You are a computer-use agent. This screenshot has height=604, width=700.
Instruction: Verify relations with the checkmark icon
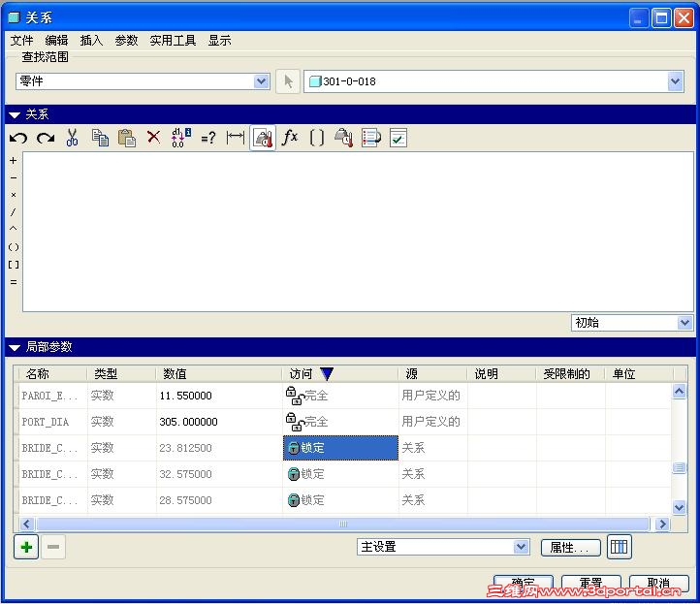pyautogui.click(x=398, y=138)
